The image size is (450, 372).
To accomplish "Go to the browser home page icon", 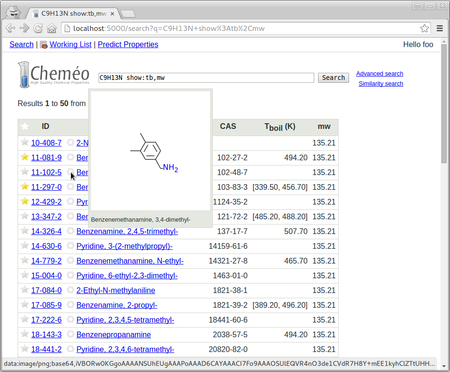I will [51, 28].
